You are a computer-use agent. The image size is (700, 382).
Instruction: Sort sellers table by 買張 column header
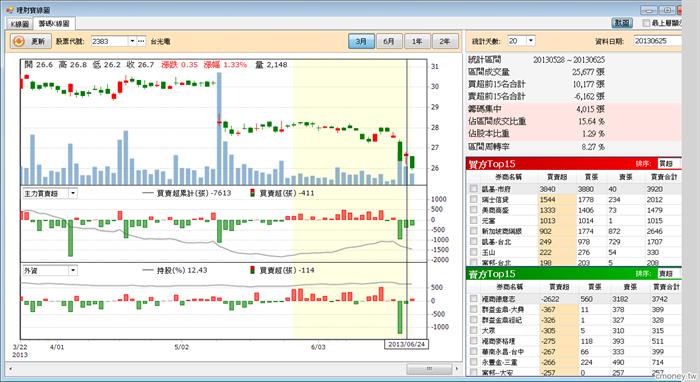[x=594, y=287]
